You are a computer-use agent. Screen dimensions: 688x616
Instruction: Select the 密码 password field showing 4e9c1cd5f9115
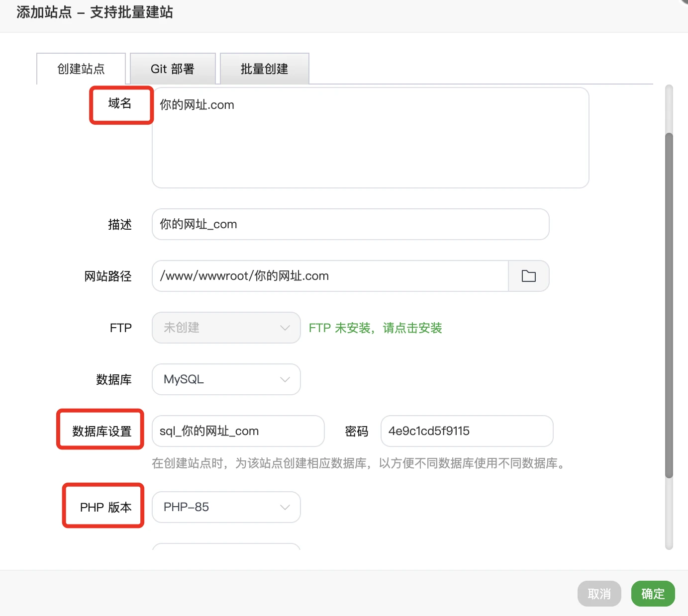coord(466,431)
